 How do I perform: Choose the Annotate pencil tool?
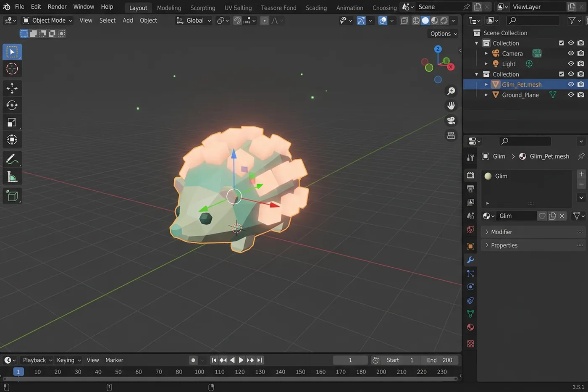click(12, 159)
